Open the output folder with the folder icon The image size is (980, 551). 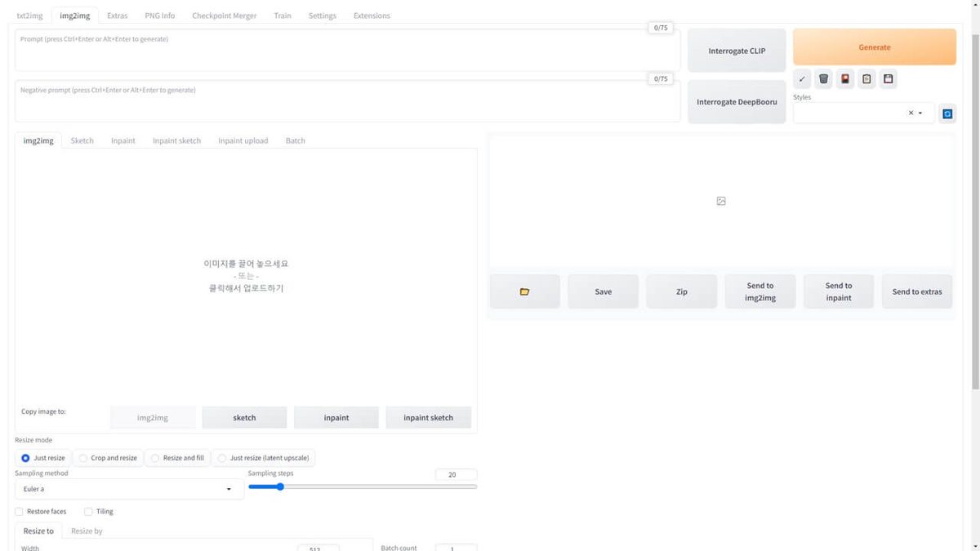[x=524, y=291]
